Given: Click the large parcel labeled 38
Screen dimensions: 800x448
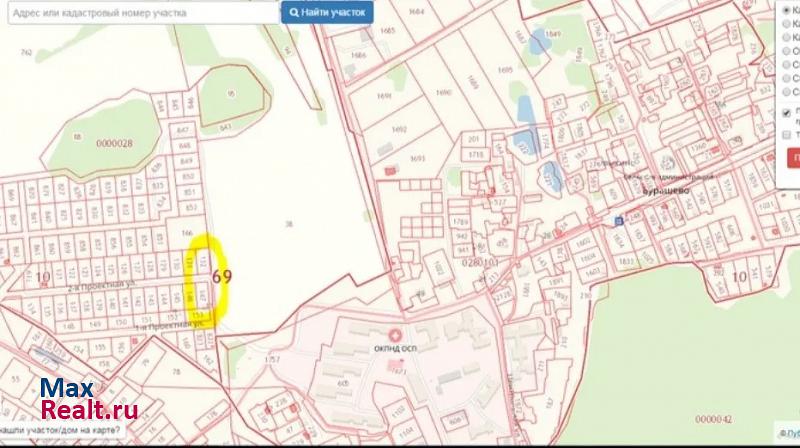Looking at the screenshot, I should (288, 225).
